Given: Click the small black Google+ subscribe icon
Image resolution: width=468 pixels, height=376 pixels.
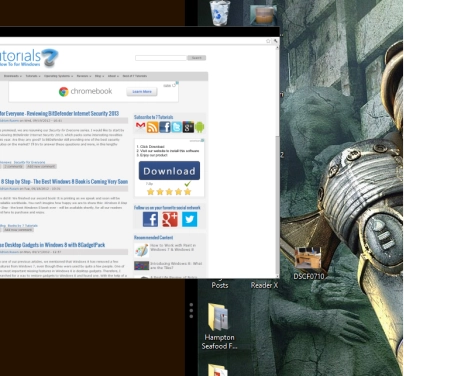Looking at the screenshot, I should click(188, 127).
